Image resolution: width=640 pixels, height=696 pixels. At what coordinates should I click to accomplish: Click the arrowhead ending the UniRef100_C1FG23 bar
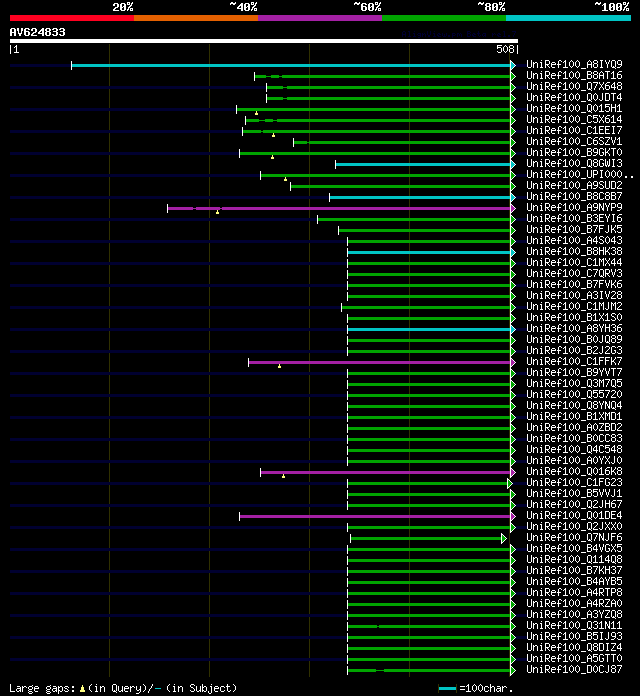(x=510, y=483)
